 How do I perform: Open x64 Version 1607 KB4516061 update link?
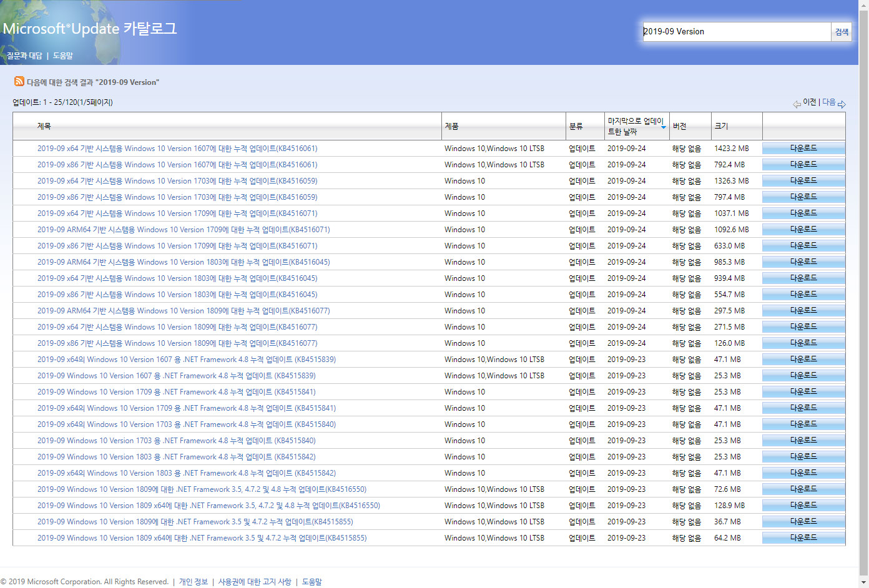[177, 149]
